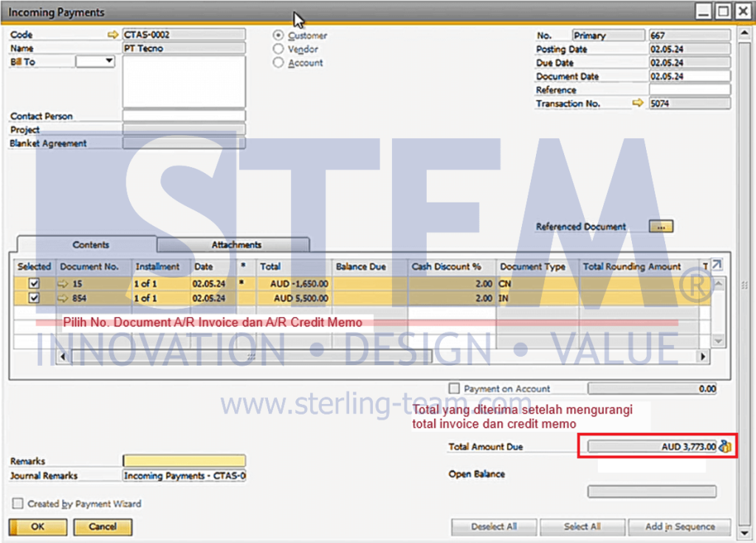Select the Vendor radio button
This screenshot has width=756, height=543.
click(278, 49)
